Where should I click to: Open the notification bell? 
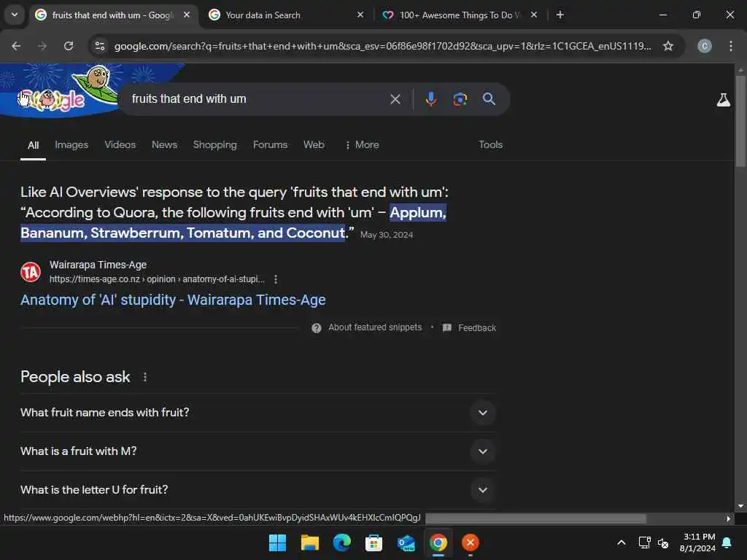coord(727,542)
